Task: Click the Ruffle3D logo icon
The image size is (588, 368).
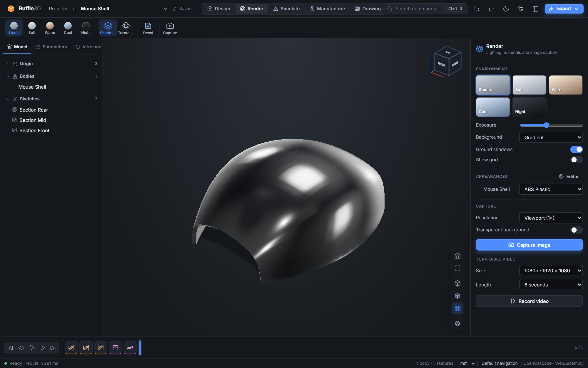Action: 11,9
